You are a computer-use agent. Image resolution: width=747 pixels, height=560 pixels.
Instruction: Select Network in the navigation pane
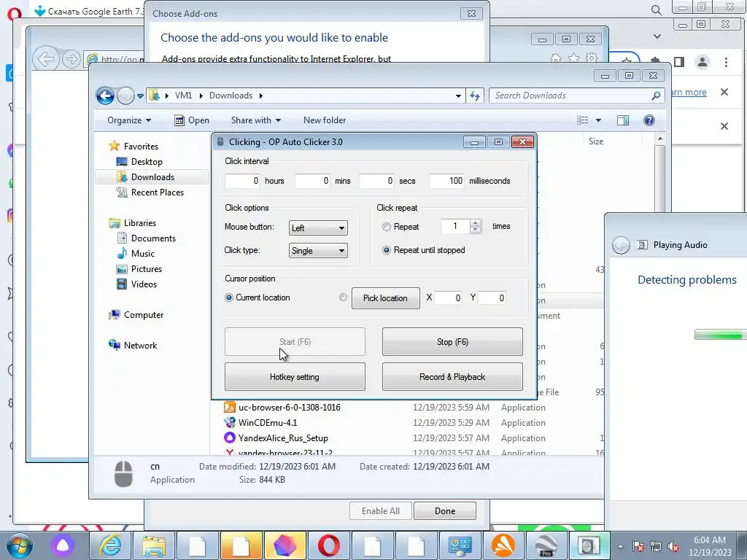140,345
